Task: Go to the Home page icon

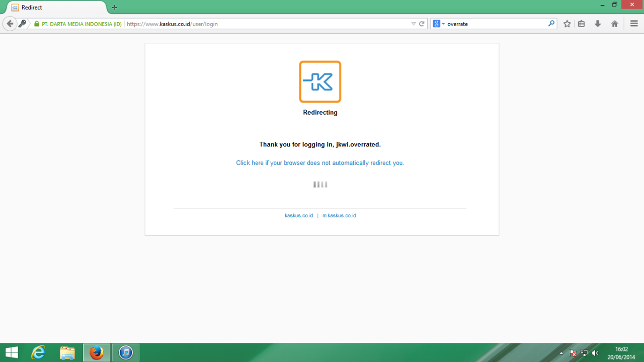Action: click(614, 24)
